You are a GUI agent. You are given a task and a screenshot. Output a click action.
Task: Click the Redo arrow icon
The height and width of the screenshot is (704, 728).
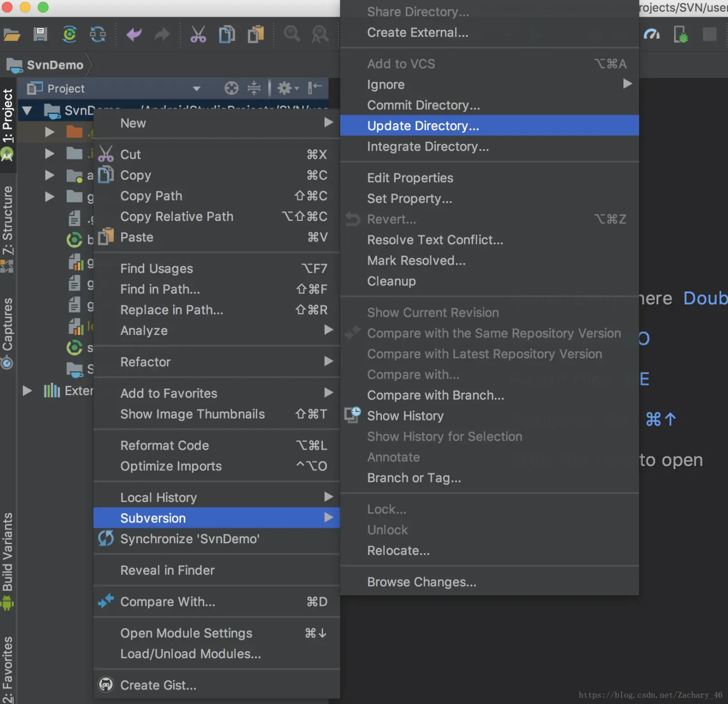coord(162,34)
